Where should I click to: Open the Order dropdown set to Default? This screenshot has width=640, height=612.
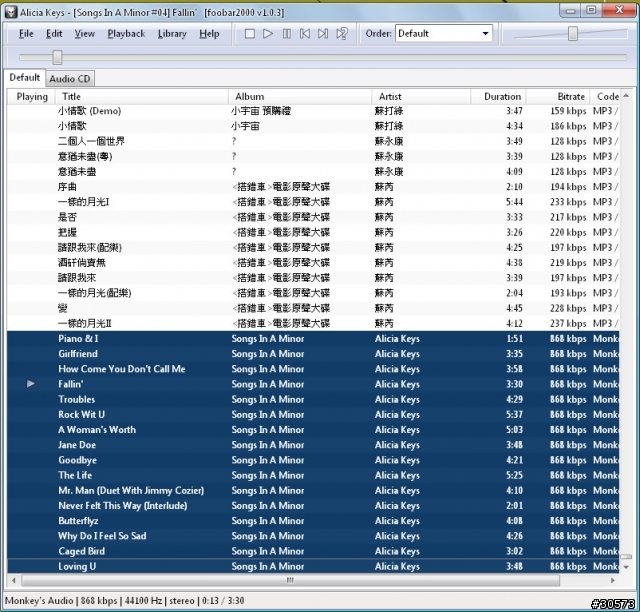pyautogui.click(x=444, y=33)
